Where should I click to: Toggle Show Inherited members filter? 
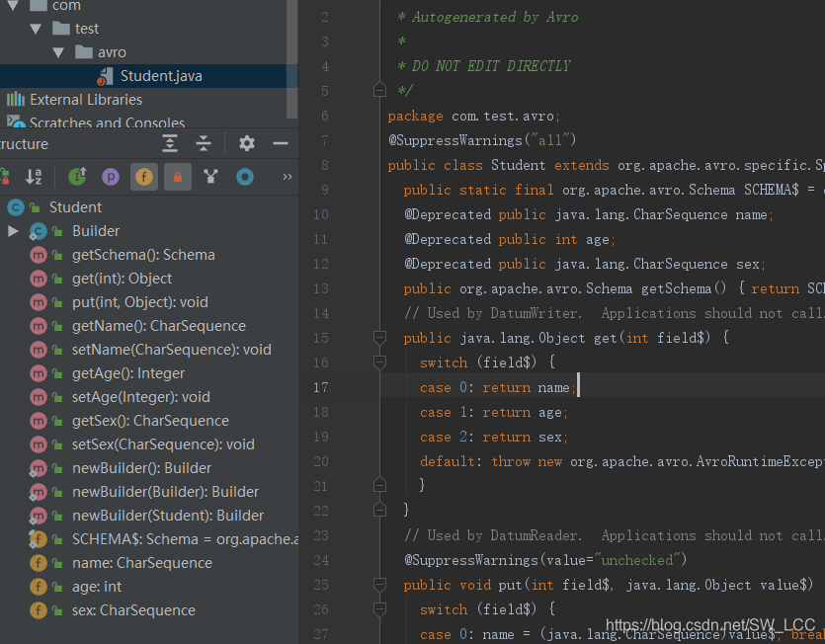pyautogui.click(x=77, y=176)
